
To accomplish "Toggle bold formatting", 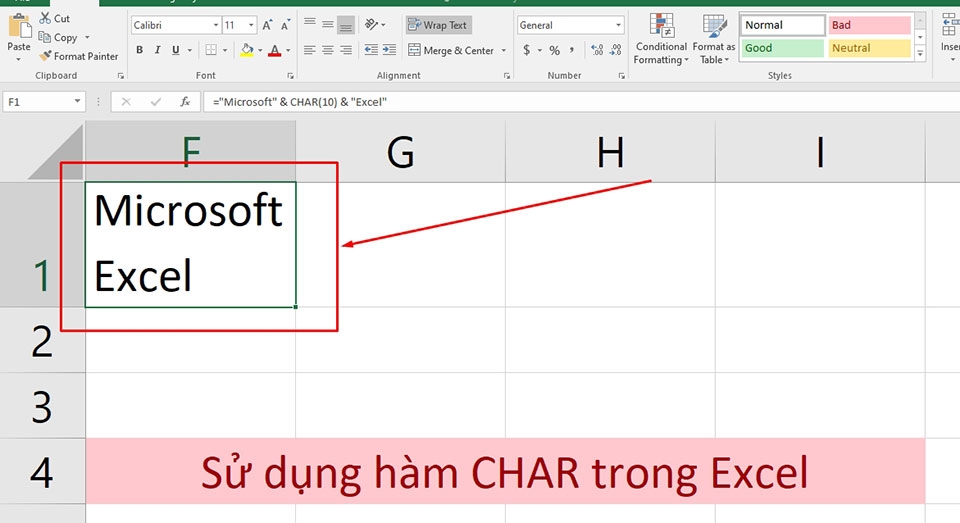I will click(140, 50).
